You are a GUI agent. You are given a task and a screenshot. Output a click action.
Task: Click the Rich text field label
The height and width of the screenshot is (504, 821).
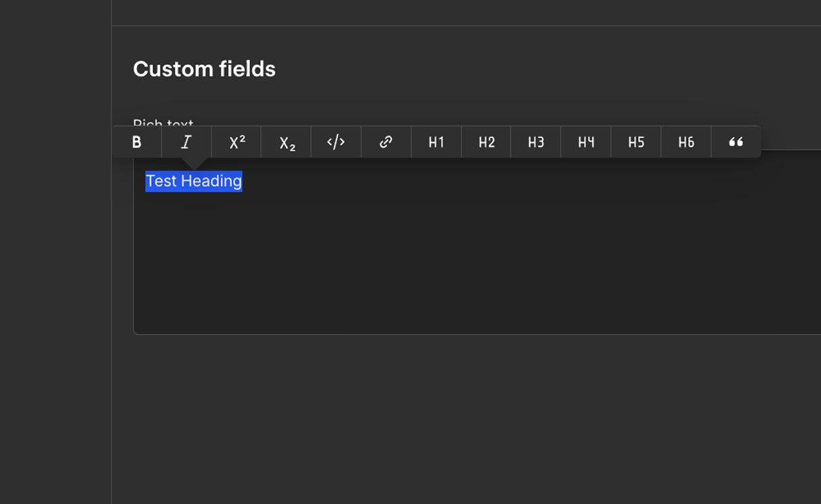click(163, 122)
